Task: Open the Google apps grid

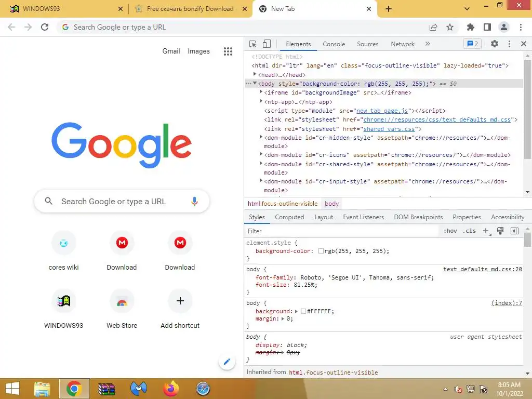Action: [x=228, y=51]
